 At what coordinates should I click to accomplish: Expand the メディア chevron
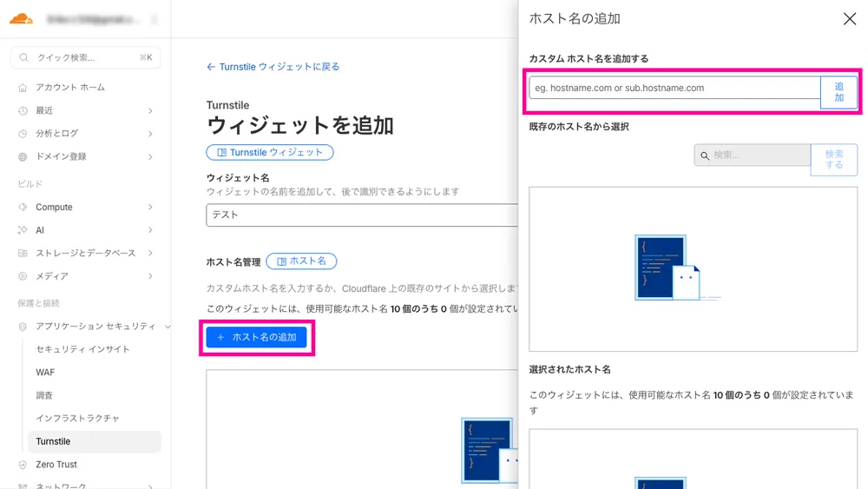click(x=150, y=276)
